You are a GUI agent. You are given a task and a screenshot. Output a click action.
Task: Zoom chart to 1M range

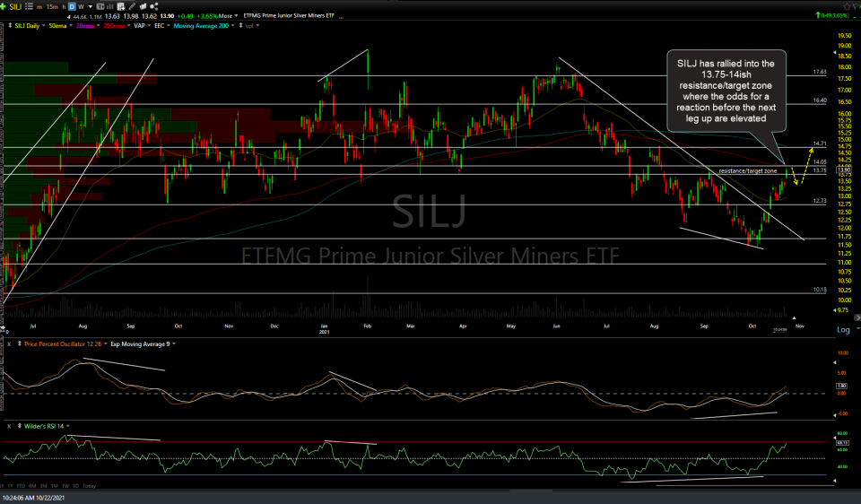[55, 486]
